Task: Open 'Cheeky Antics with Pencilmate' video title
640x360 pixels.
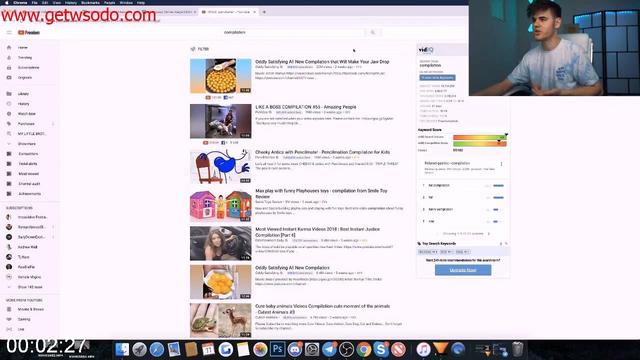Action: tap(322, 152)
